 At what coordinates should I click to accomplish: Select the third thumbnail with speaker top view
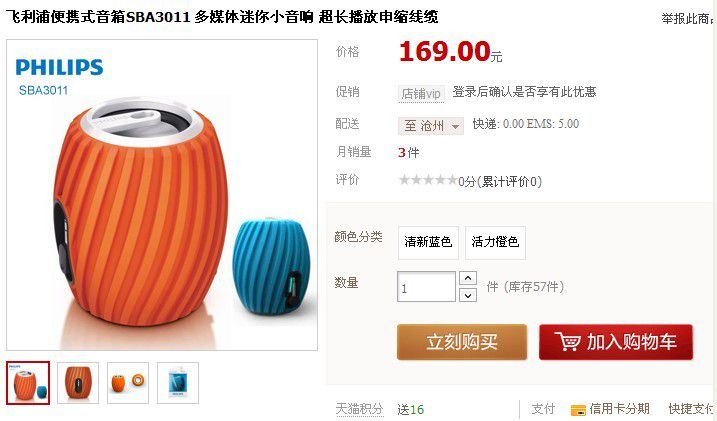coord(128,383)
